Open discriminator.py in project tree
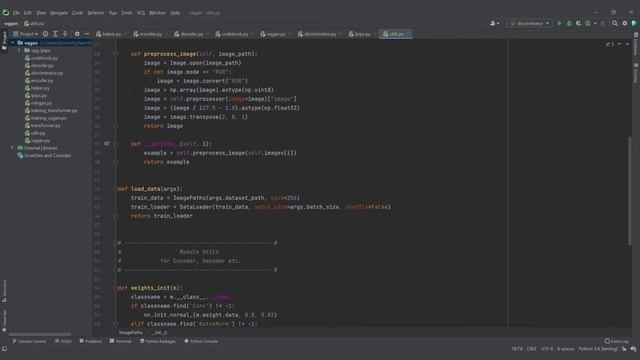Viewport: 640px width, 360px height. 47,73
